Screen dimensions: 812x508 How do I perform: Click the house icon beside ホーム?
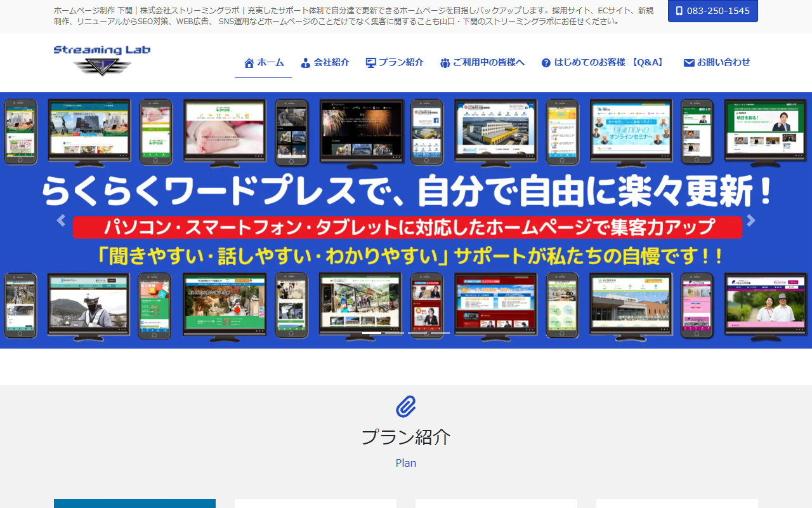point(249,63)
